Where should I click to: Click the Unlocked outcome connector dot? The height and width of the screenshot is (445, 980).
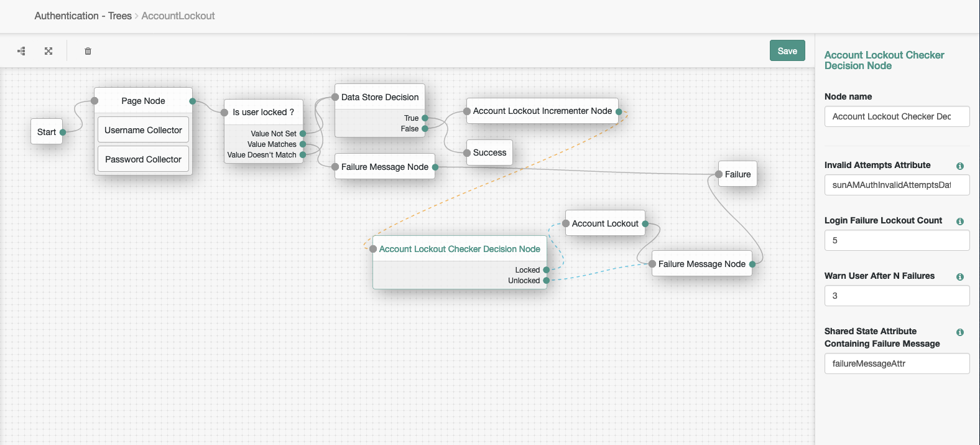(x=547, y=281)
